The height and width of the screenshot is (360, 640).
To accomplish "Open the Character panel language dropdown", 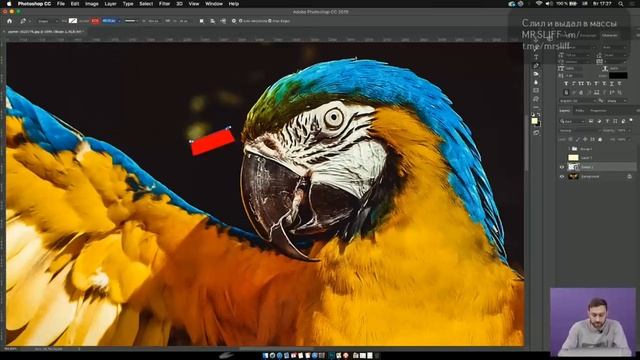I will (x=578, y=101).
